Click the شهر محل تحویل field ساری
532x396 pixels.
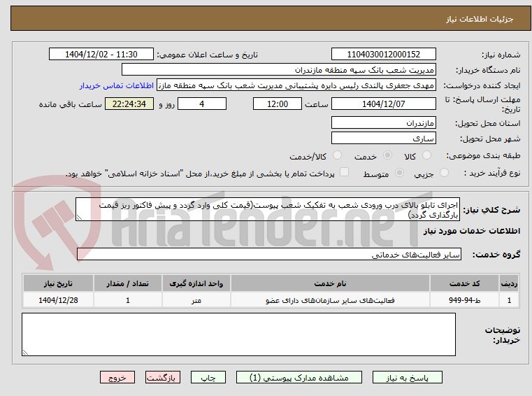pos(383,139)
